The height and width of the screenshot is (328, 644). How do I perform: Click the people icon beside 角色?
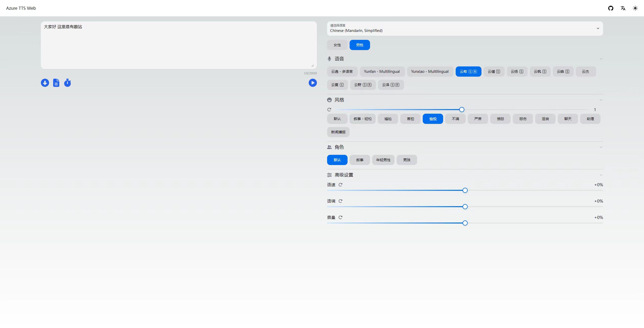tap(329, 147)
